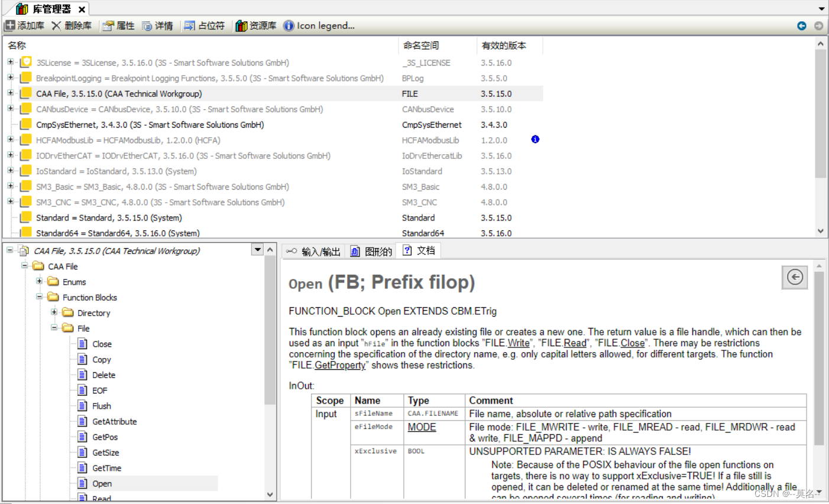Expand the BreakpointLogging library entry
829x504 pixels.
[10, 77]
